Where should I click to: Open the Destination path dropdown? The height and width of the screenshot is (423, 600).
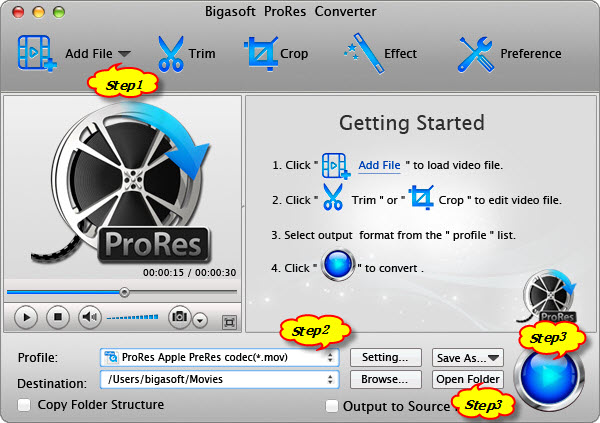click(x=220, y=379)
